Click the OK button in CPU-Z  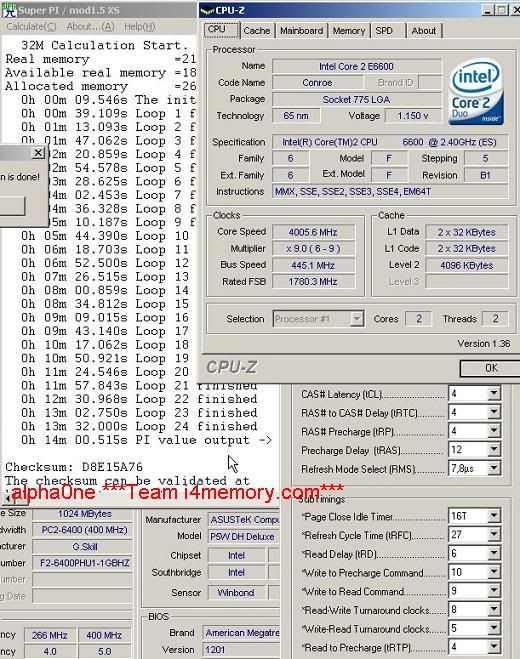click(x=490, y=368)
